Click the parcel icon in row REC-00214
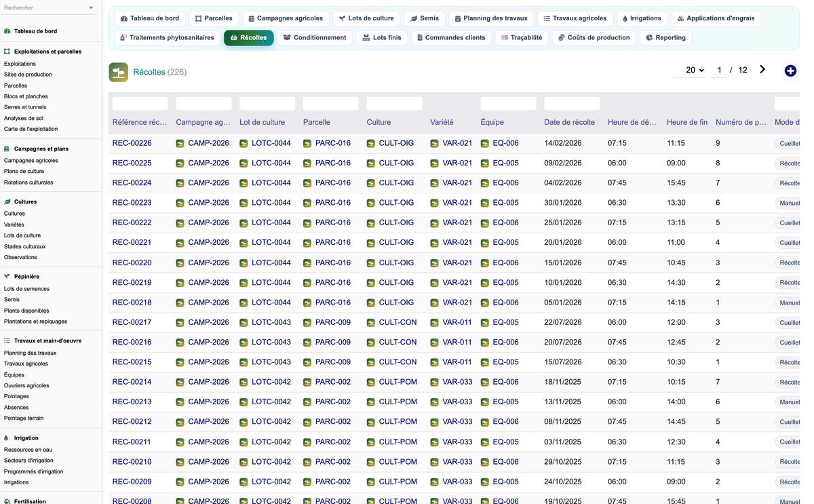Screen dimensions: 814x504 (x=307, y=383)
